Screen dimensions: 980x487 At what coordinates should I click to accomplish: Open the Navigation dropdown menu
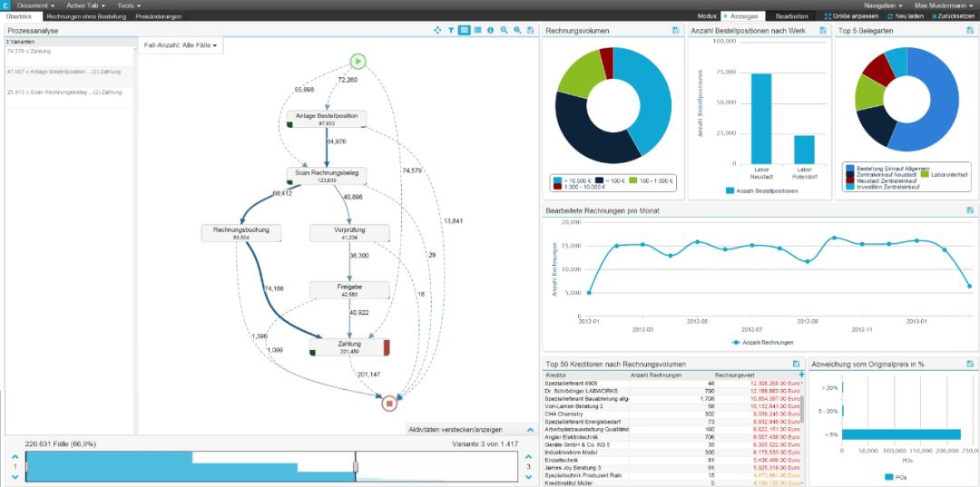coord(885,5)
